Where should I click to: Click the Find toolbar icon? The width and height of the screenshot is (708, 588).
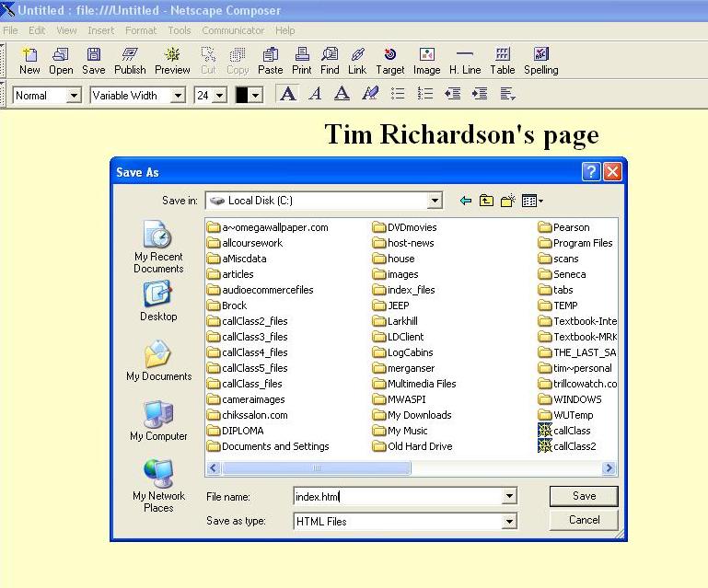point(330,61)
